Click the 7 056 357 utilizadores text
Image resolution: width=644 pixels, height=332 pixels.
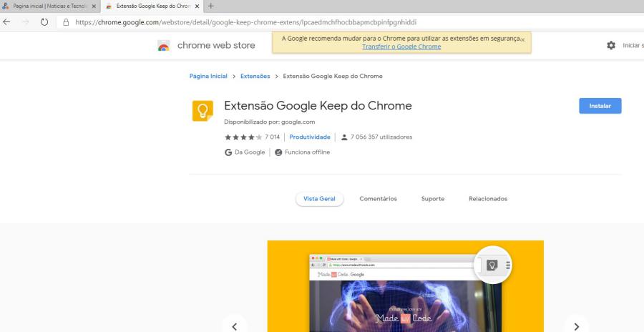click(x=381, y=137)
